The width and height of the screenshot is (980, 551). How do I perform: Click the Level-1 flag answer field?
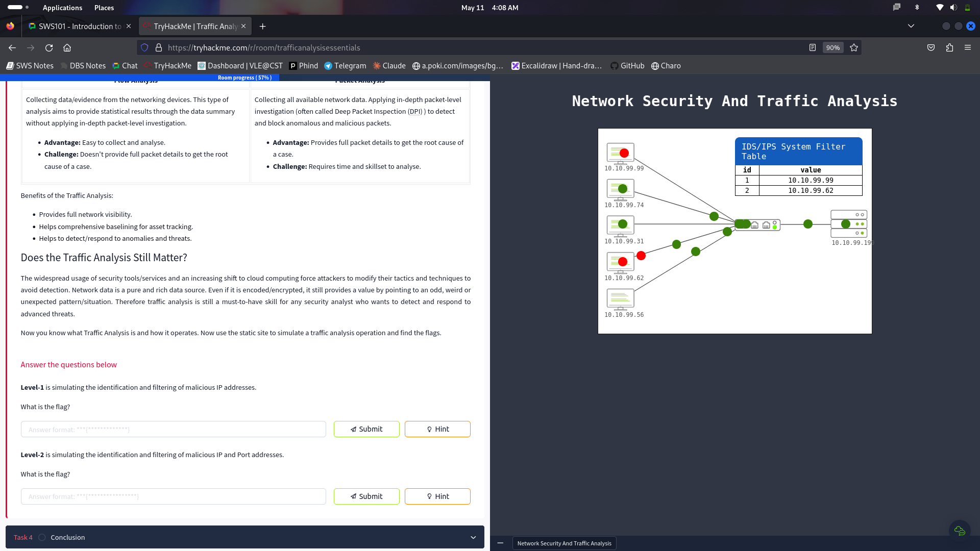(x=174, y=429)
